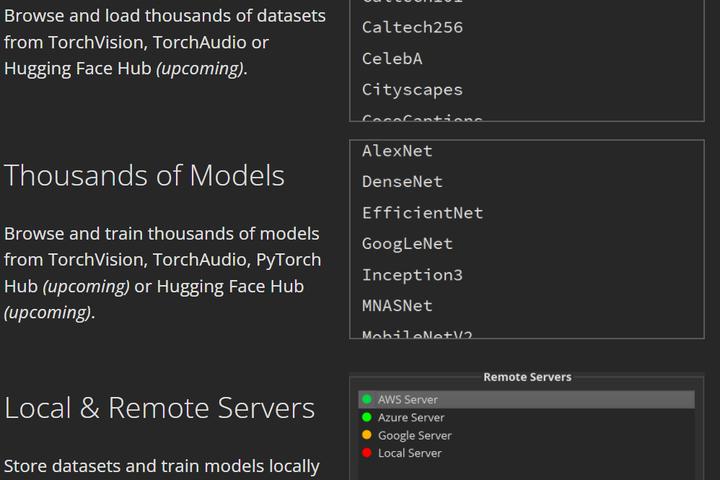This screenshot has height=480, width=720.
Task: Select AlexNet in the models list
Action: coord(397,151)
